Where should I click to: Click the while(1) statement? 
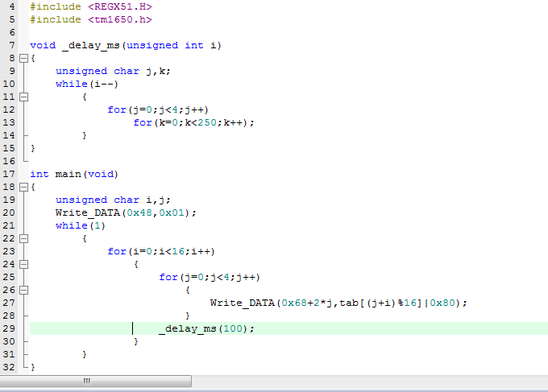pyautogui.click(x=81, y=226)
